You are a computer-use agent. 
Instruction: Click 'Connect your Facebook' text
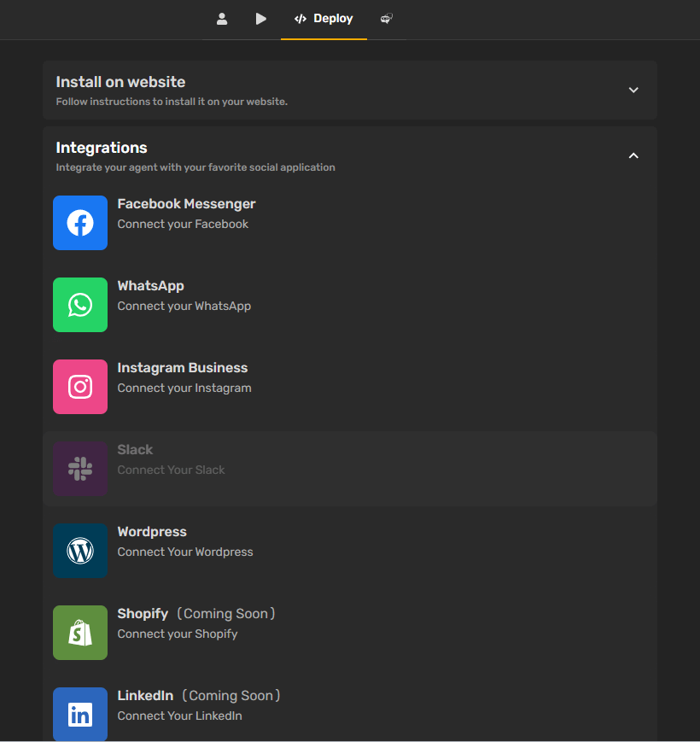[183, 225]
